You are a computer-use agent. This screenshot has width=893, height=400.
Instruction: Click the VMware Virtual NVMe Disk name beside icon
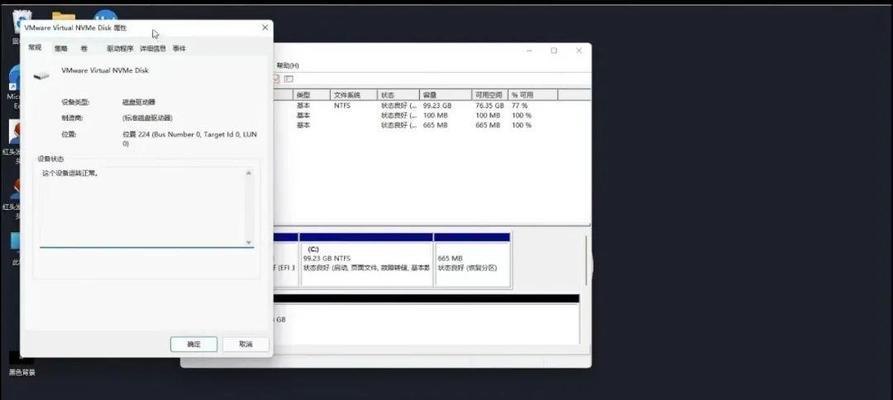(105, 71)
